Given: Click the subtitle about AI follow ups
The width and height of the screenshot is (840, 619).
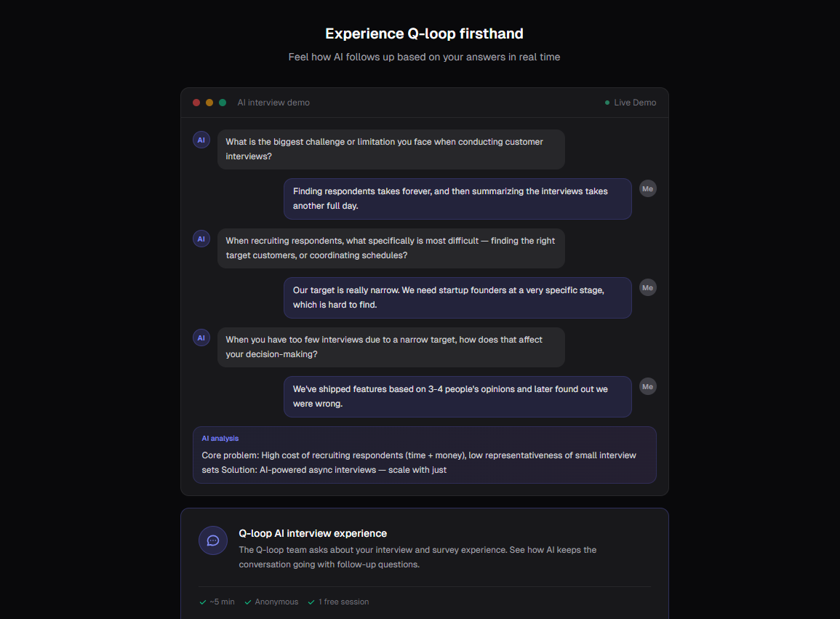Looking at the screenshot, I should pos(424,57).
